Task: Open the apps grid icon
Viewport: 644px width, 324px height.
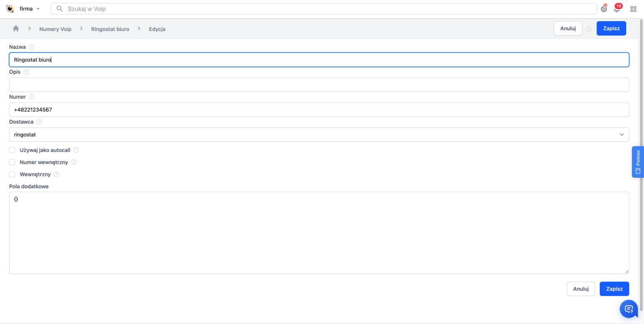Action: (x=633, y=9)
